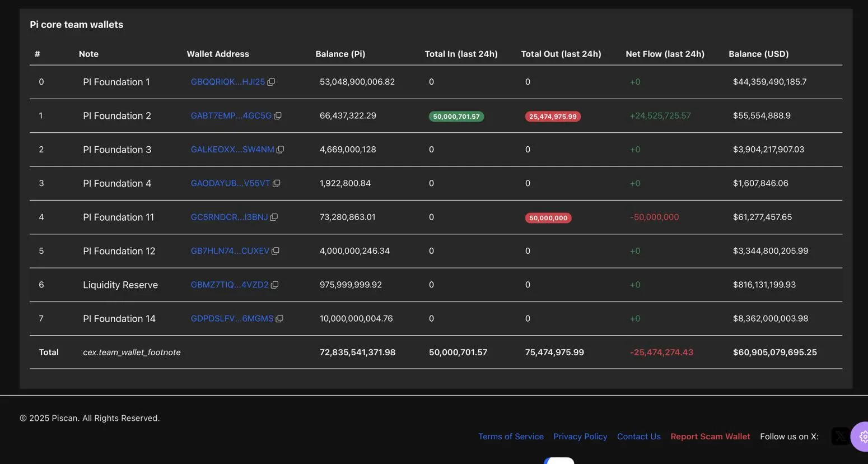Copy the PI Foundation 14 wallet address

pyautogui.click(x=279, y=318)
